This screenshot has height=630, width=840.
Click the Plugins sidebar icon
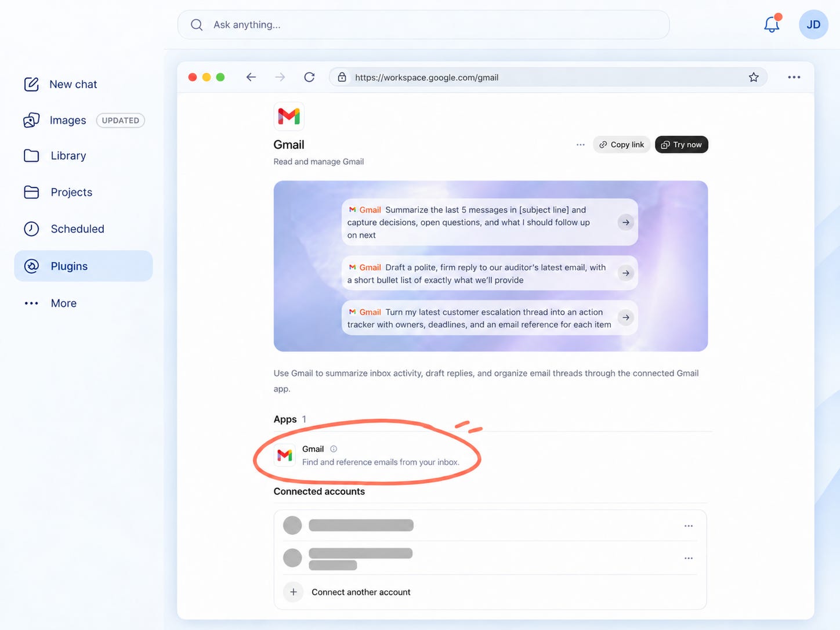tap(31, 266)
